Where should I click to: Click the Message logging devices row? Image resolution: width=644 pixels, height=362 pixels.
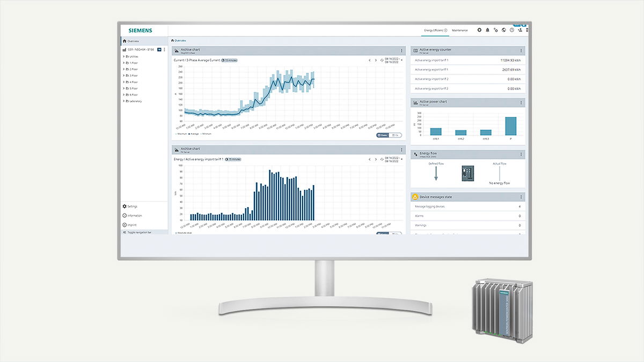468,206
